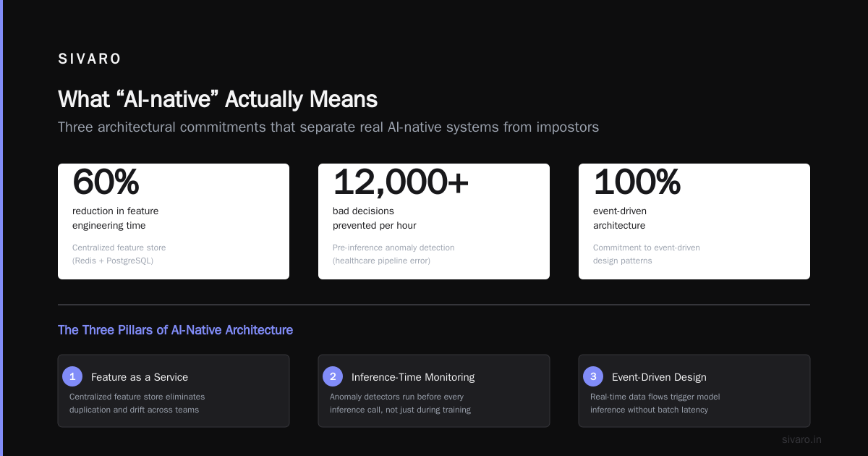Screen dimensions: 868x456
Task: Click The Three Pillars of AI-Native Architecture heading
Action: click(x=175, y=330)
